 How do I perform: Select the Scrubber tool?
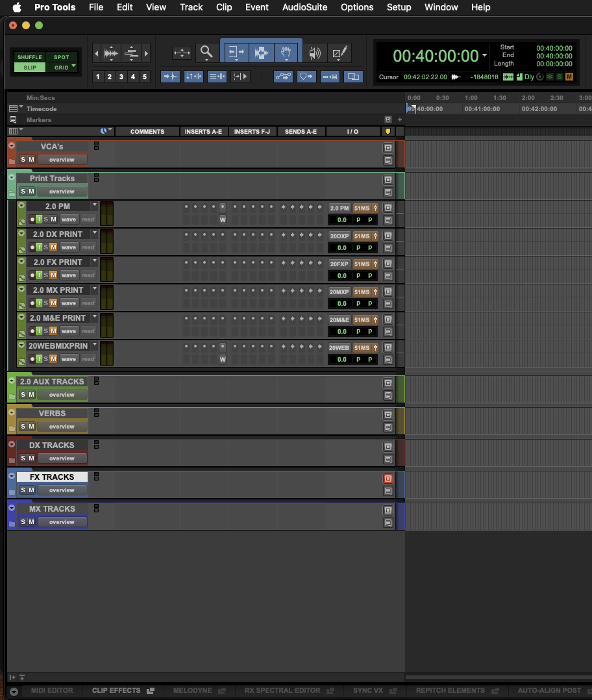click(315, 53)
